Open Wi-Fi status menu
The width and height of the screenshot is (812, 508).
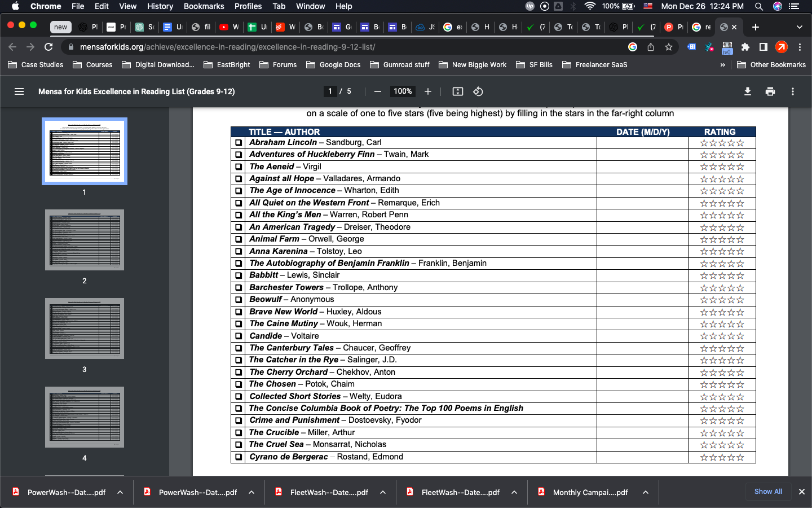click(x=590, y=6)
